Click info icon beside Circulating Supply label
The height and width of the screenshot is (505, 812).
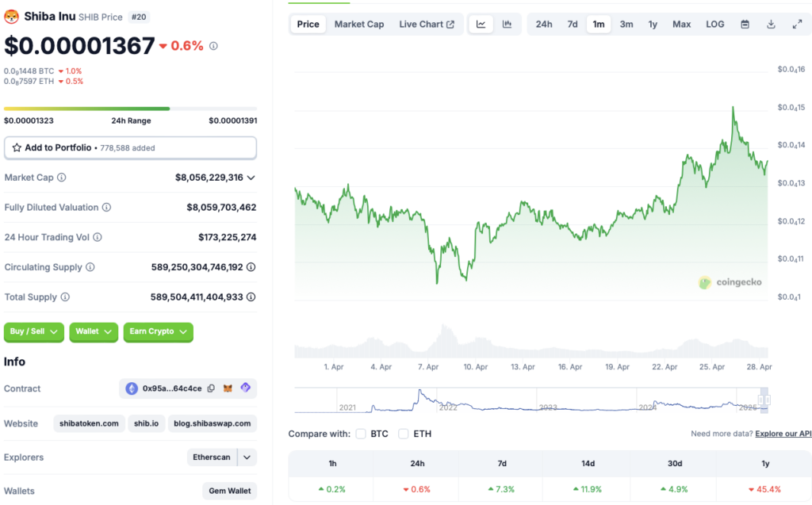(x=90, y=267)
